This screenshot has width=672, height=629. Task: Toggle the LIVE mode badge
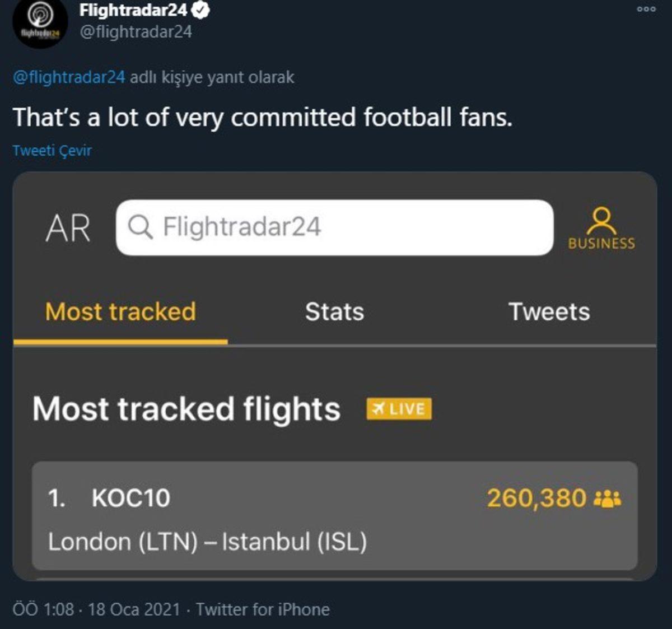pyautogui.click(x=399, y=409)
